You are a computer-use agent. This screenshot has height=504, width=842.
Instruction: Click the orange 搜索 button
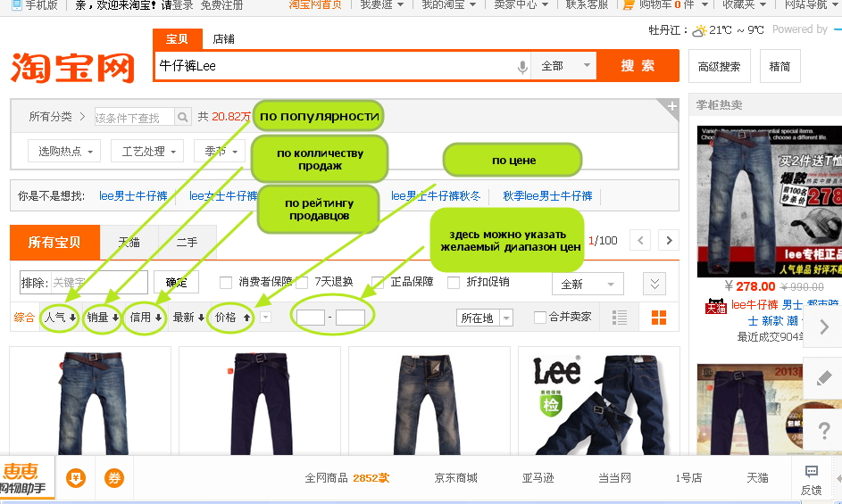point(638,66)
